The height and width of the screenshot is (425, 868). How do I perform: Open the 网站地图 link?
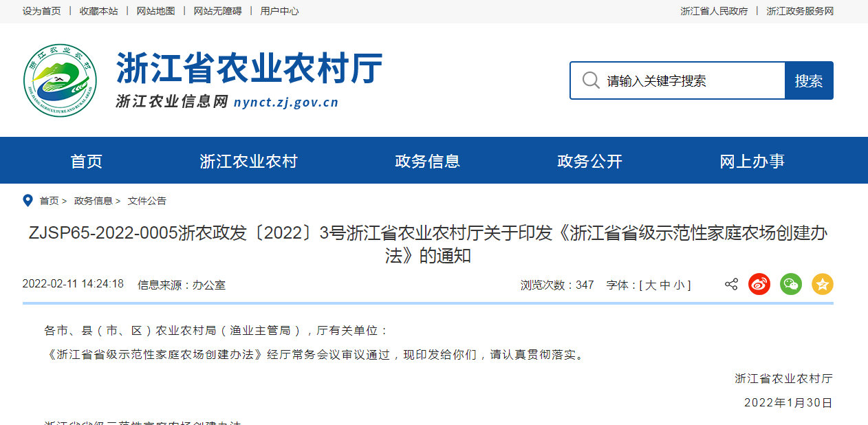coord(155,11)
